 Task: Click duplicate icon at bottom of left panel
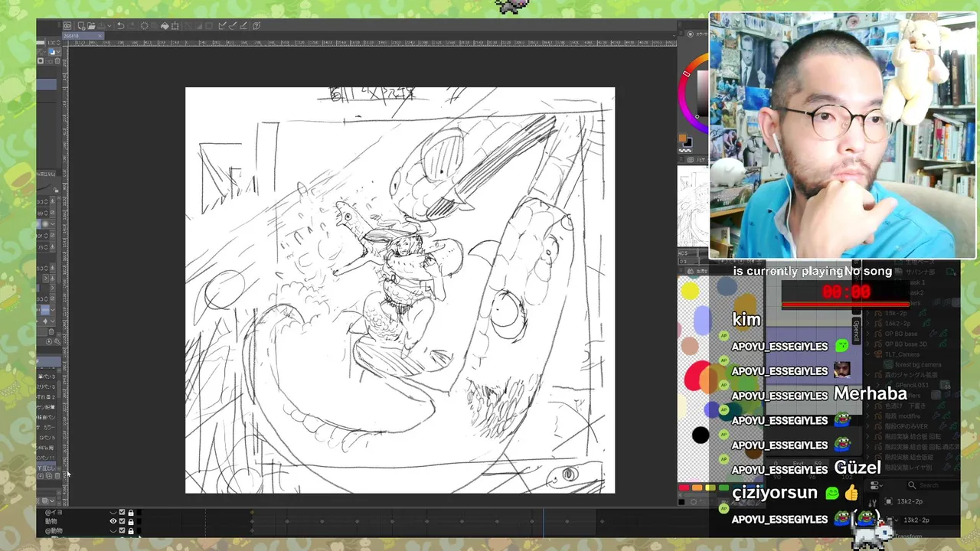(49, 476)
